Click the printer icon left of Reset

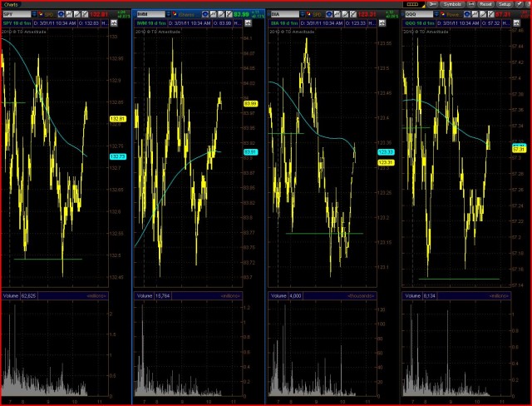click(471, 4)
